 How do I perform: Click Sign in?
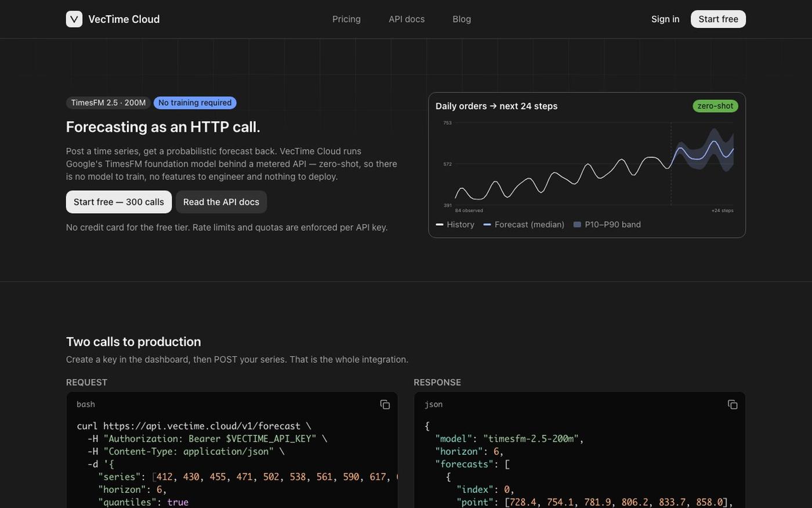tap(665, 19)
